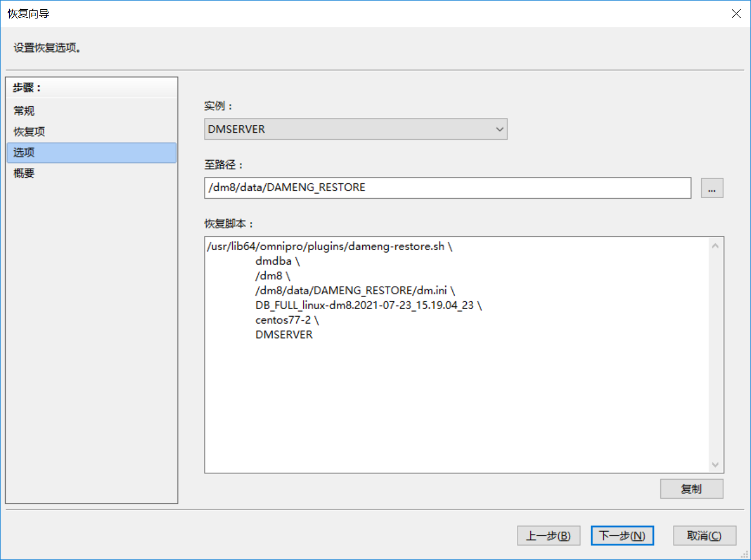Click the script scrollbar up arrow
Screen dimensions: 751x560
tap(715, 246)
